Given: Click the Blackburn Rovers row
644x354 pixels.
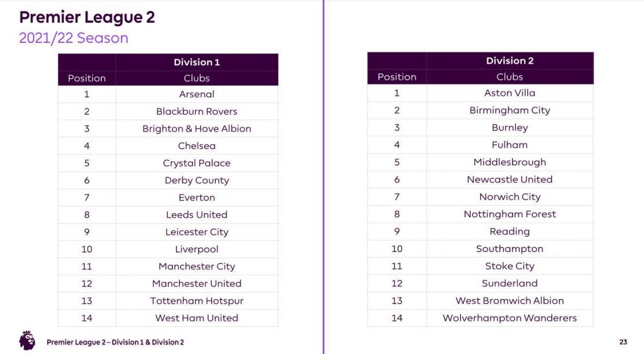Looking at the screenshot, I should click(197, 111).
